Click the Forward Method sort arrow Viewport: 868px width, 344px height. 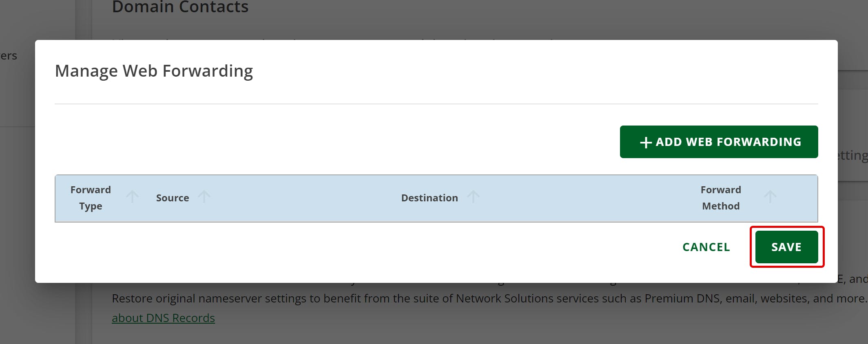[770, 197]
